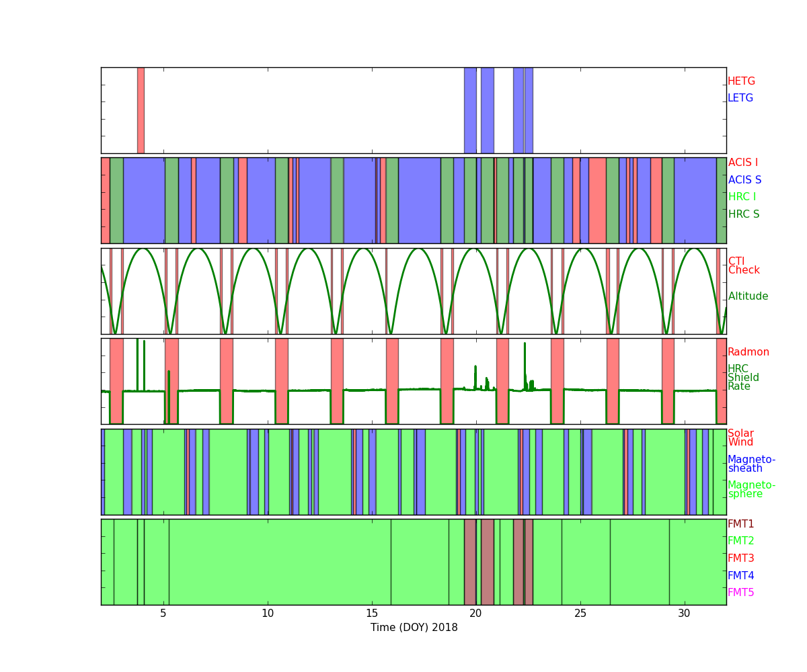The width and height of the screenshot is (807, 672).
Task: Click the HRC Shield Rate label
Action: click(743, 378)
